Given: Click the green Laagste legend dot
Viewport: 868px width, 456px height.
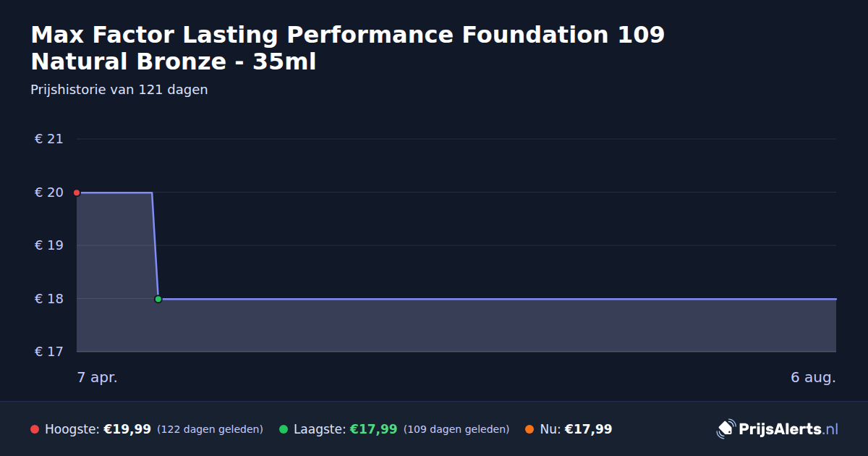Looking at the screenshot, I should (x=284, y=429).
